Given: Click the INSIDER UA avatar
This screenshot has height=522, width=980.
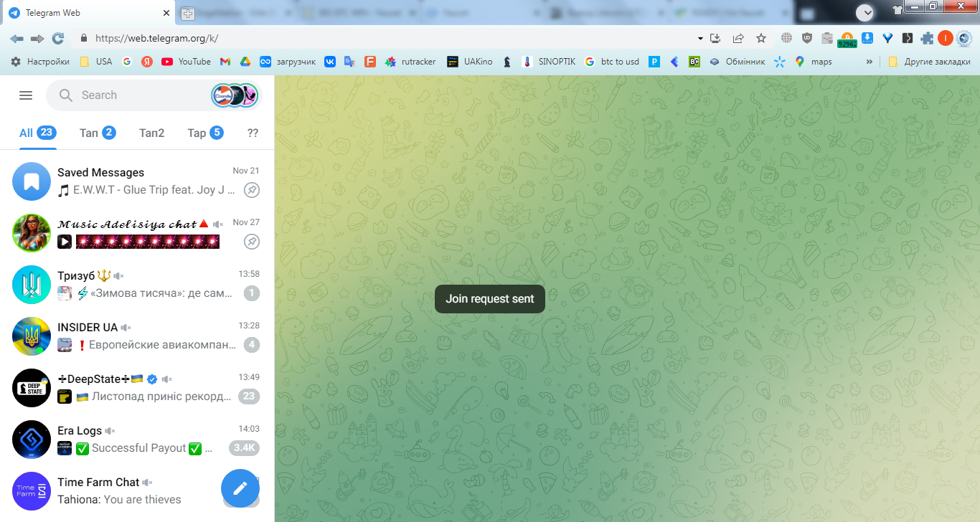Looking at the screenshot, I should [x=32, y=336].
